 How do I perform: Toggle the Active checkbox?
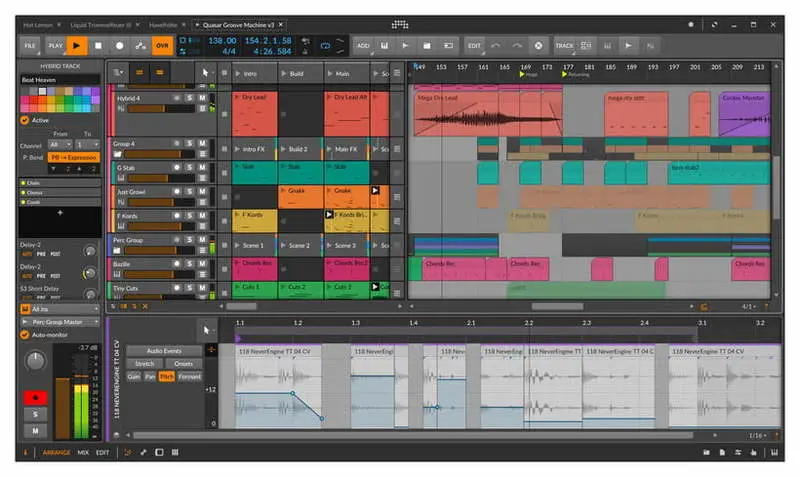tap(24, 120)
